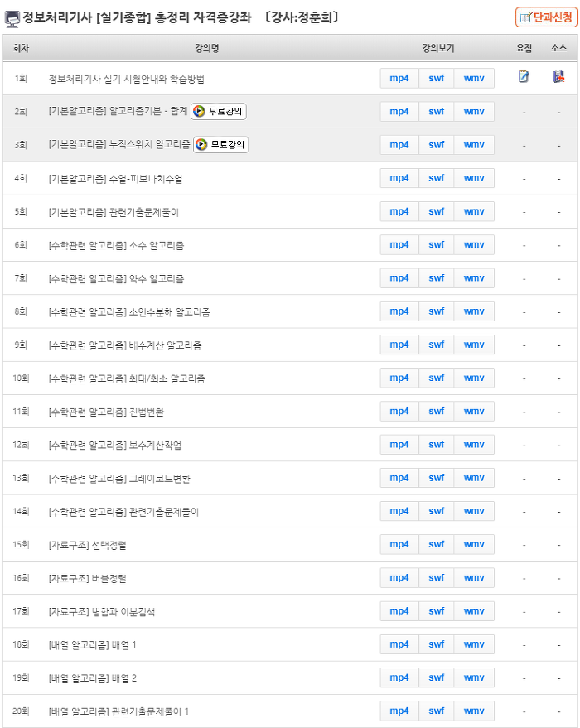The image size is (580, 728).
Task: Select lecture title 수열-피보나치수열
Action: (145, 179)
